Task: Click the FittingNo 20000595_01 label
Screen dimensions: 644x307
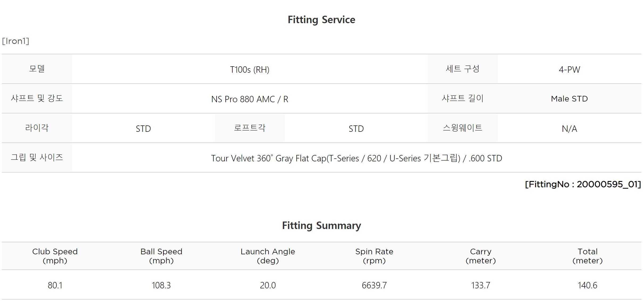Action: click(583, 184)
